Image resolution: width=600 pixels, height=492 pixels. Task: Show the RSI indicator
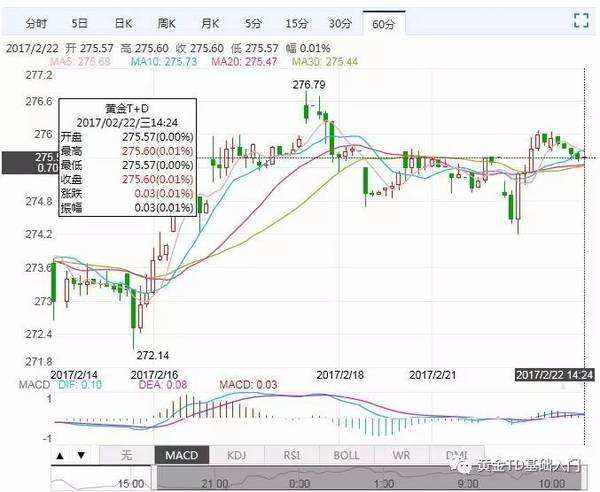tap(292, 455)
